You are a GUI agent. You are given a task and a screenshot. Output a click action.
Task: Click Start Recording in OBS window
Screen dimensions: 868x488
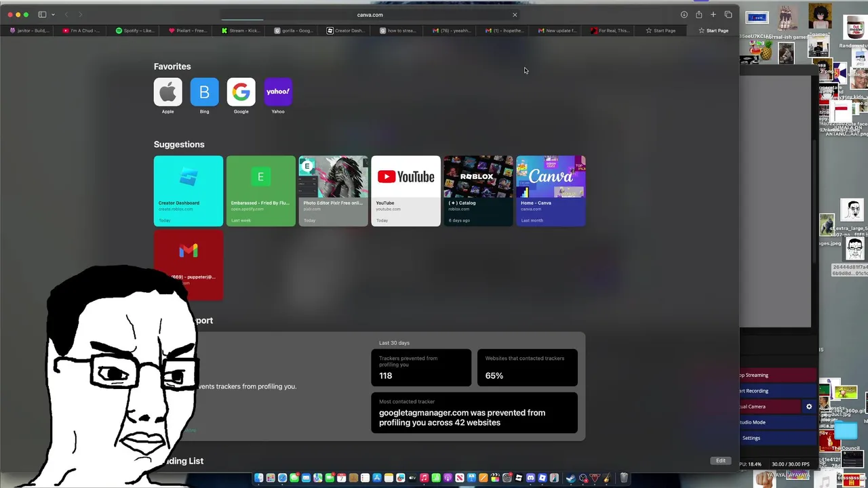click(x=778, y=390)
